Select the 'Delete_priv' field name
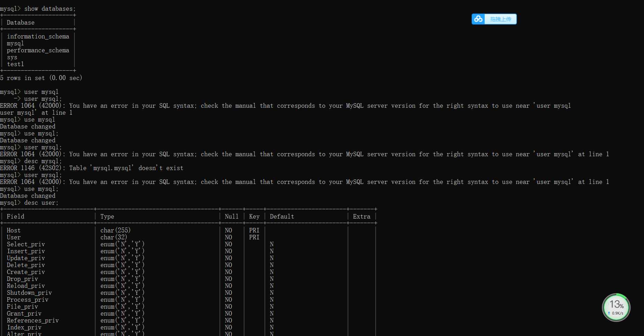This screenshot has height=336, width=644. [26, 265]
